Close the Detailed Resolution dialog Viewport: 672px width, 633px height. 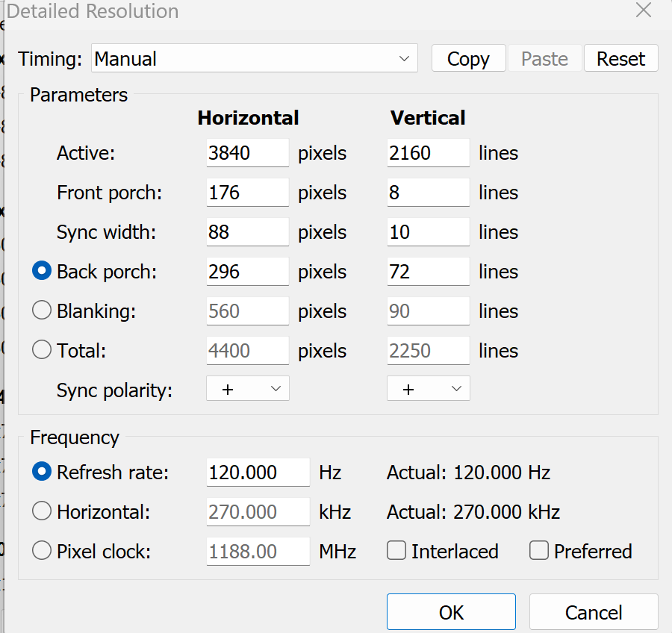coord(643,10)
